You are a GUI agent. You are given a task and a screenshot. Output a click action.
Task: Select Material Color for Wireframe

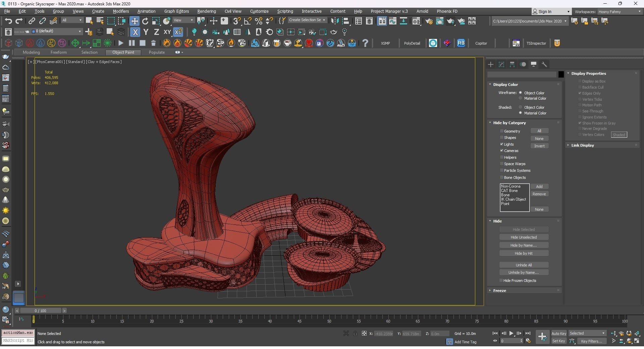[521, 98]
